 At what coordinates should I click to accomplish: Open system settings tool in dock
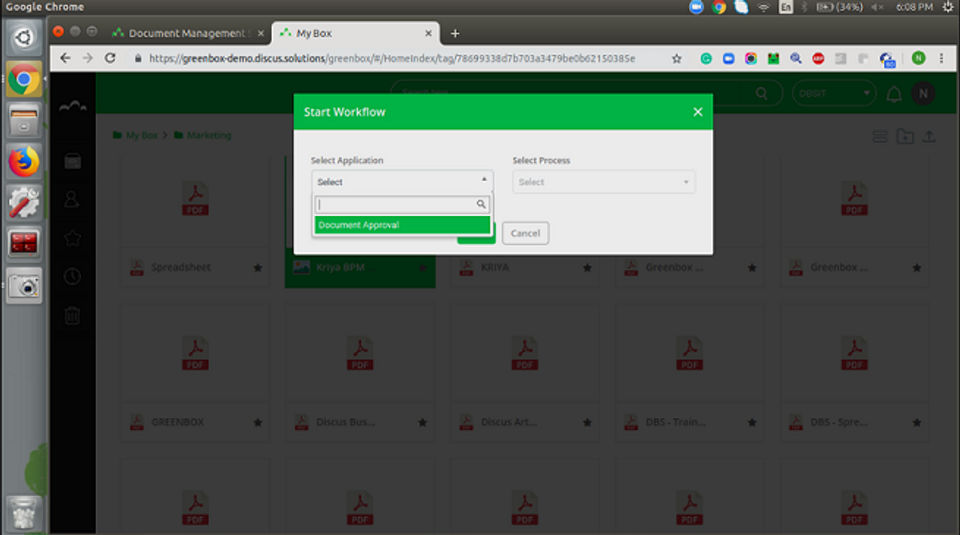click(x=24, y=203)
